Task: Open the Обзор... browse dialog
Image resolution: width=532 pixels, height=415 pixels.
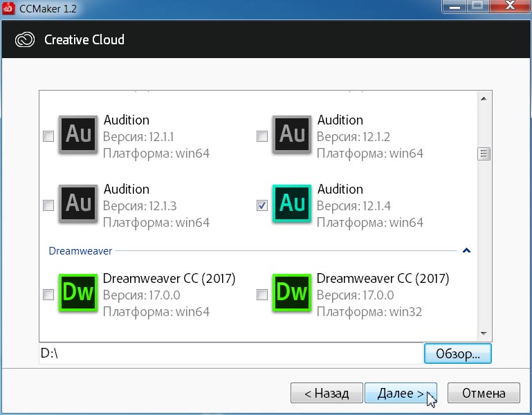Action: [x=458, y=353]
